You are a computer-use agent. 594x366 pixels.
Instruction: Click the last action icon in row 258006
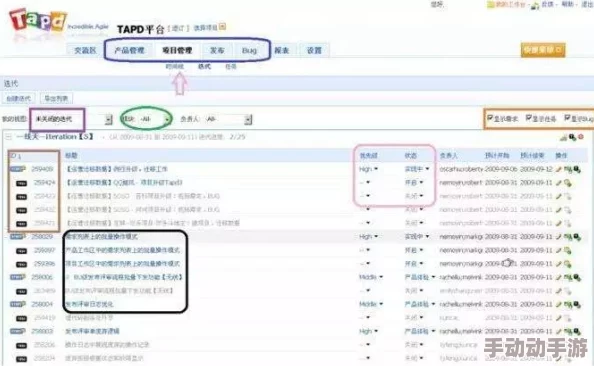coord(577,278)
